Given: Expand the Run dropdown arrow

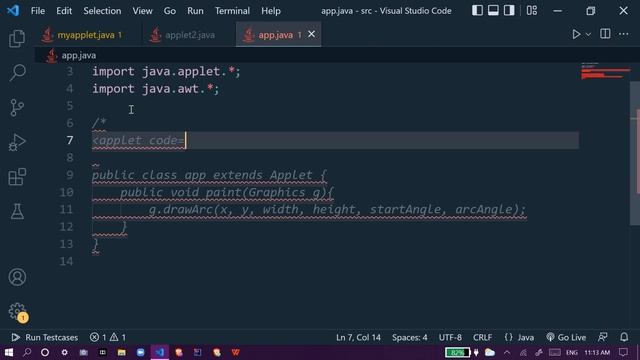Looking at the screenshot, I should [x=588, y=35].
